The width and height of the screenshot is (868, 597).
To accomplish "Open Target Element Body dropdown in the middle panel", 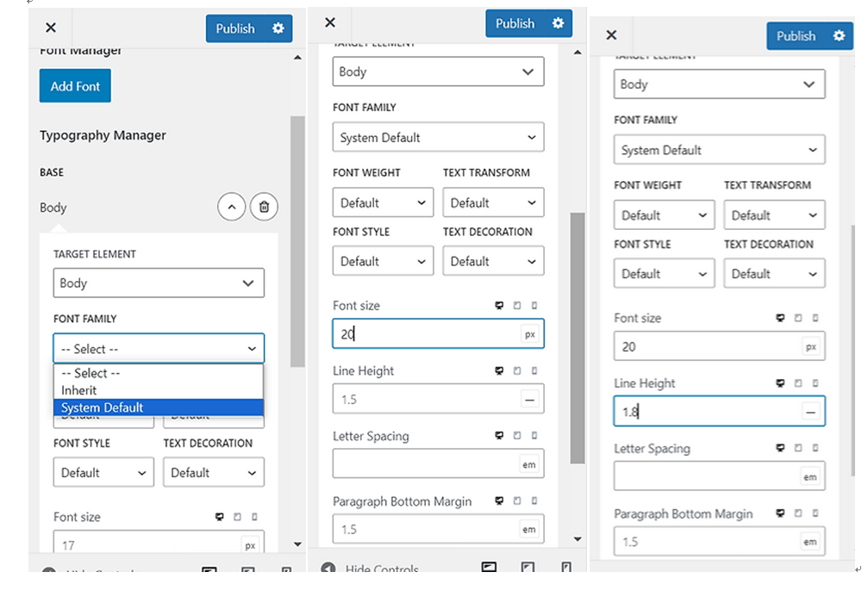I will [x=438, y=72].
